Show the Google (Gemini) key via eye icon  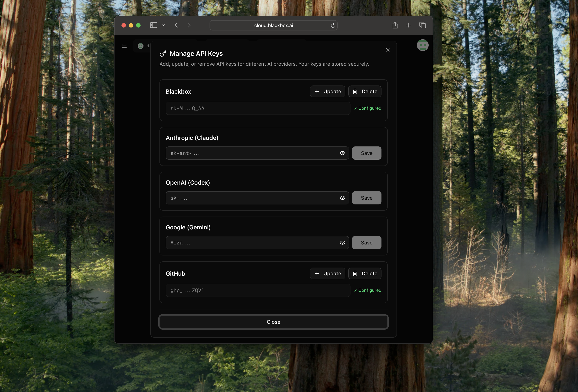[x=342, y=243]
